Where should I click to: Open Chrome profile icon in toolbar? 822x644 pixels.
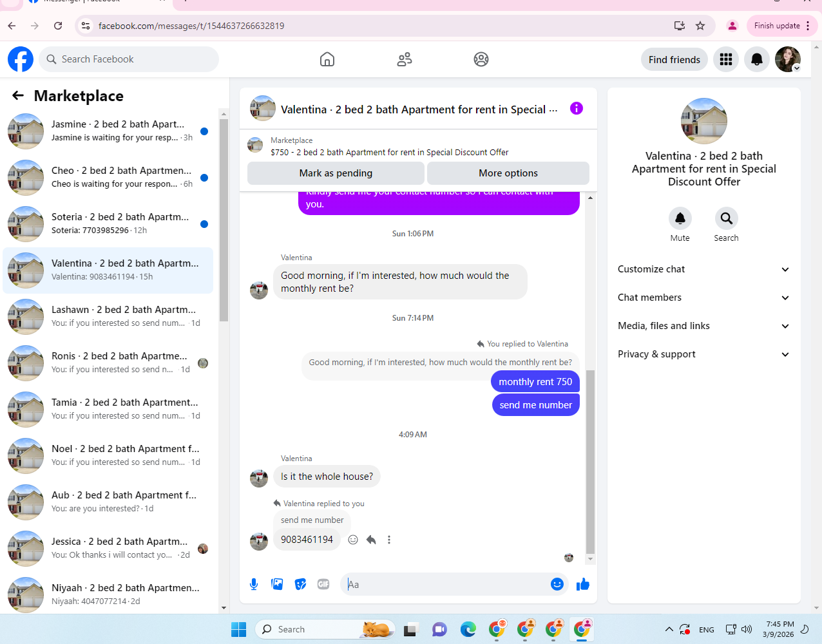732,26
